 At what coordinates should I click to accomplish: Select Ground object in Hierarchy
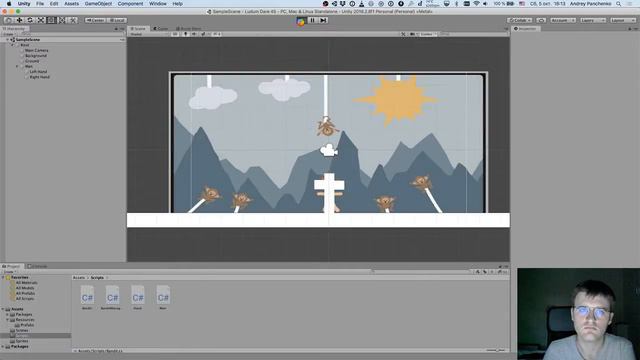pyautogui.click(x=32, y=61)
